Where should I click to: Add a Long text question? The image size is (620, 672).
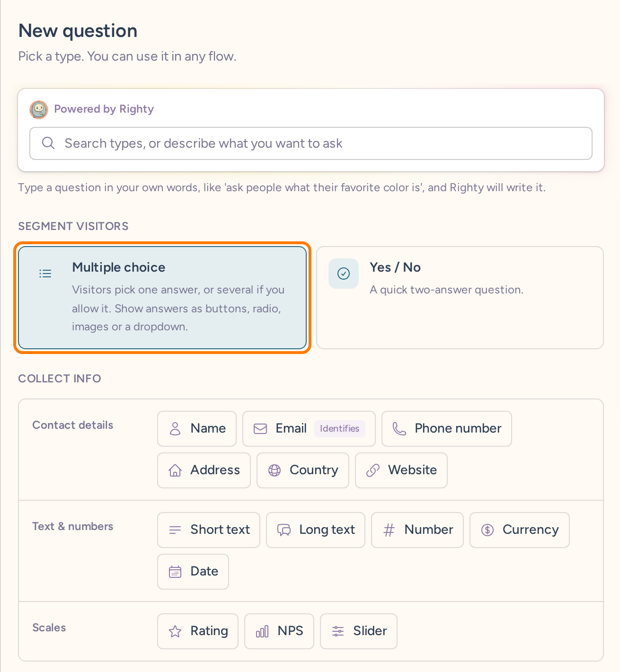[316, 530]
